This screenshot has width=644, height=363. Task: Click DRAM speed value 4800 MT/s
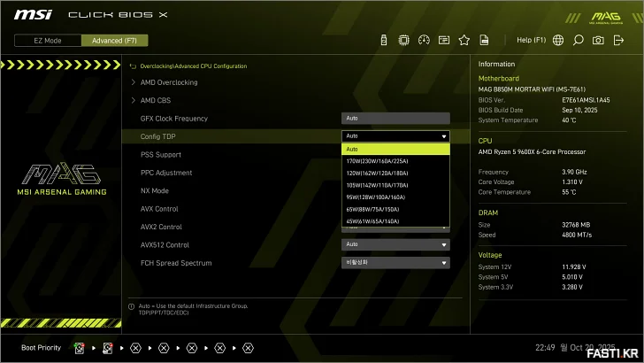coord(577,236)
